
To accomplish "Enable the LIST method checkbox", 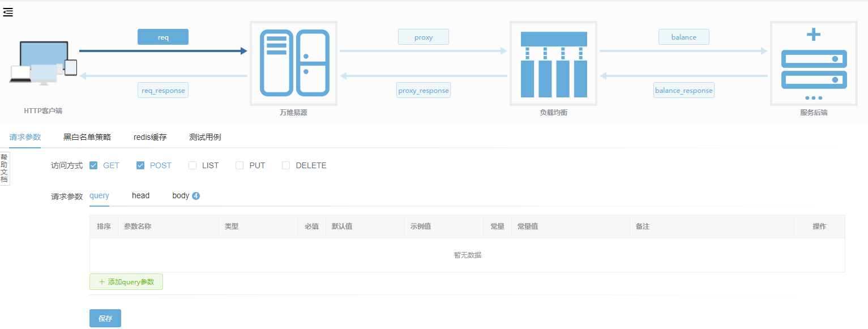I will click(x=193, y=165).
